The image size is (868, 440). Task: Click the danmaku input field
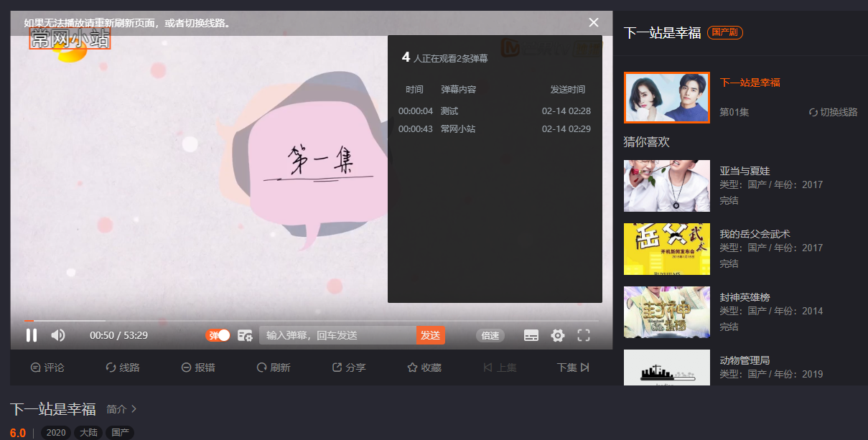[x=337, y=335]
